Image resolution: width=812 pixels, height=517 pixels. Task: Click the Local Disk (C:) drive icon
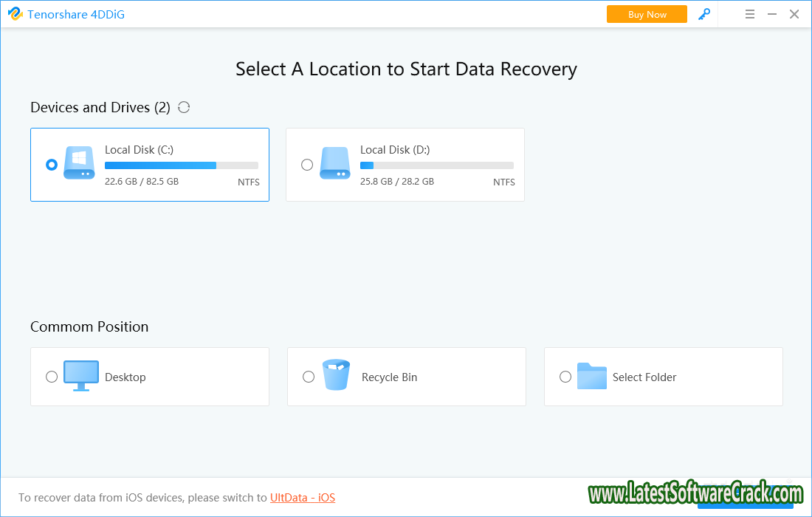(x=79, y=163)
